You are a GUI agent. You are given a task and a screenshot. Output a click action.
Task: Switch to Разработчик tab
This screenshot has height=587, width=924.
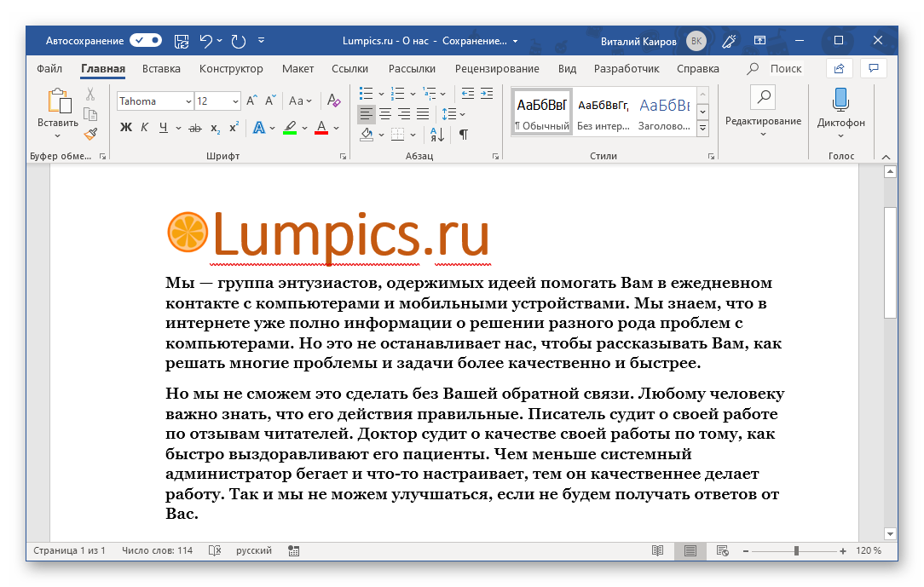[x=627, y=69]
